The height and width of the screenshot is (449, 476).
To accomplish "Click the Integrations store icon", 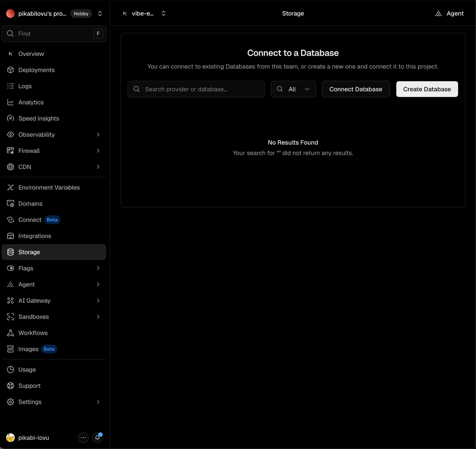I will tap(11, 236).
